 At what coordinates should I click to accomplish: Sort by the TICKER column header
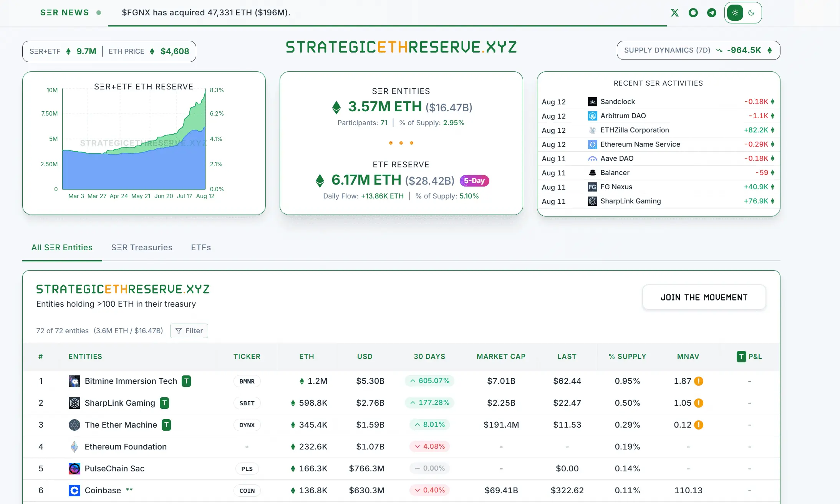247,357
